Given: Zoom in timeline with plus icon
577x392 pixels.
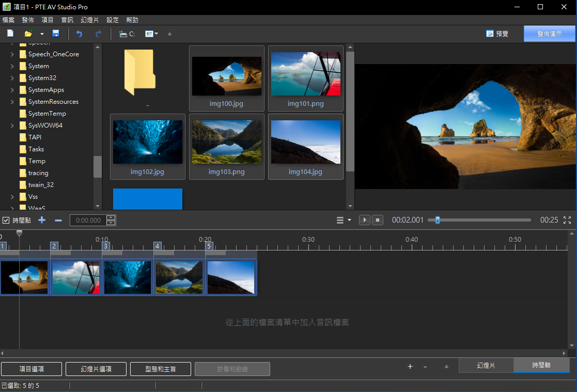Looking at the screenshot, I should pos(410,367).
